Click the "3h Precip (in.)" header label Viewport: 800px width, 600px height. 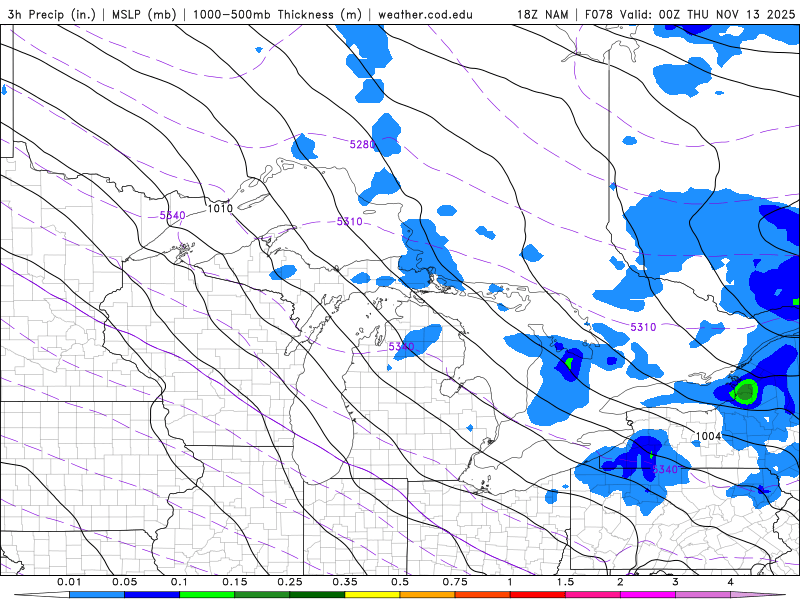coord(52,14)
